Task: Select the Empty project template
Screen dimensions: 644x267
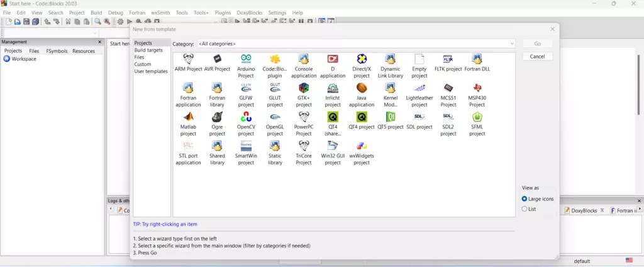Action: pyautogui.click(x=419, y=66)
